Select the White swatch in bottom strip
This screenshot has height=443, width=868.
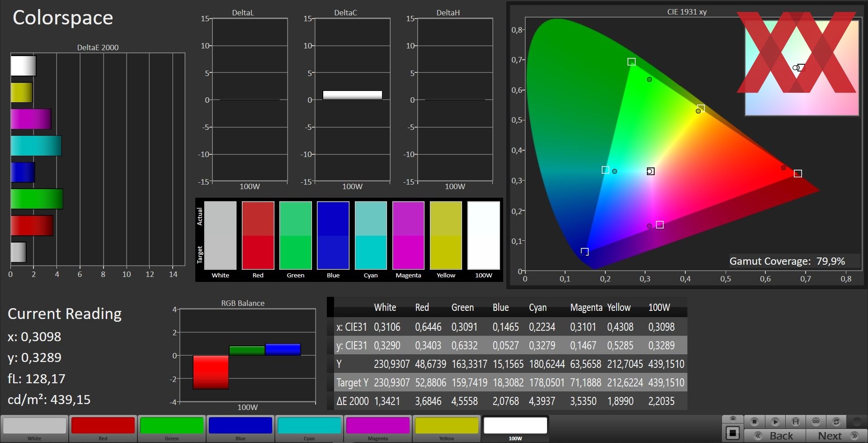coord(34,429)
